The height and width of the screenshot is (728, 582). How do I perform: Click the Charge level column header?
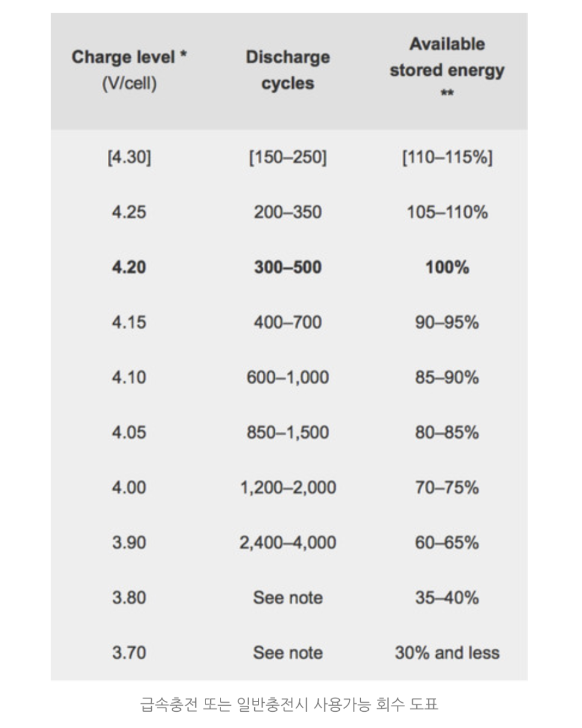pyautogui.click(x=129, y=70)
